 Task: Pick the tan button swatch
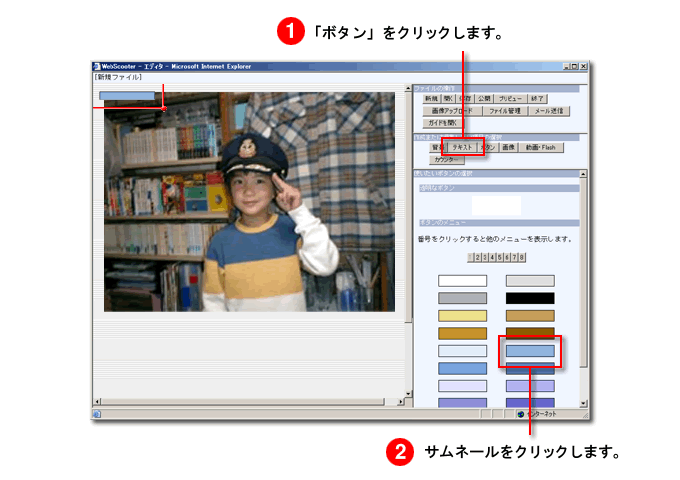coord(530,316)
